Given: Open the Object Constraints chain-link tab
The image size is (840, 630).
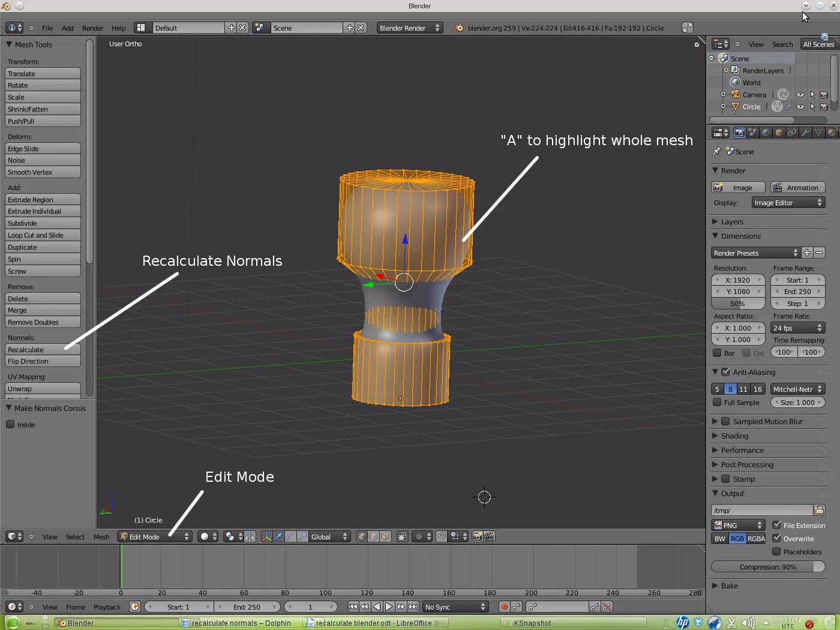Looking at the screenshot, I should click(x=792, y=133).
